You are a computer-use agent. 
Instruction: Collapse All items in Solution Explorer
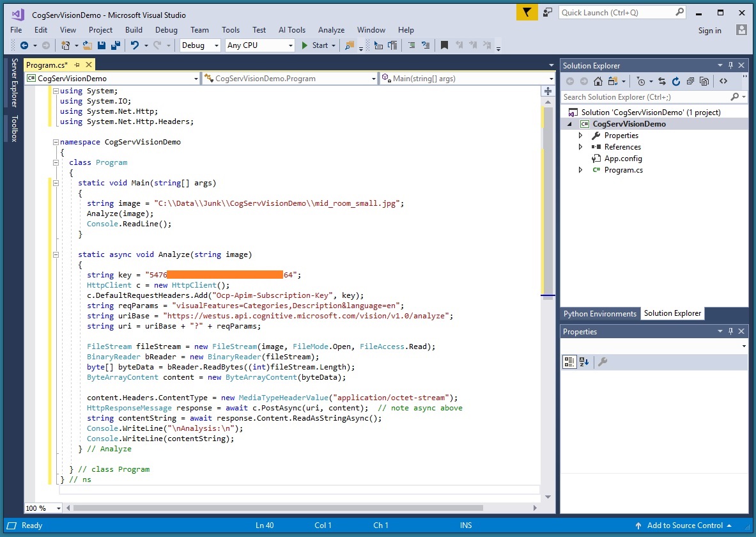[690, 81]
